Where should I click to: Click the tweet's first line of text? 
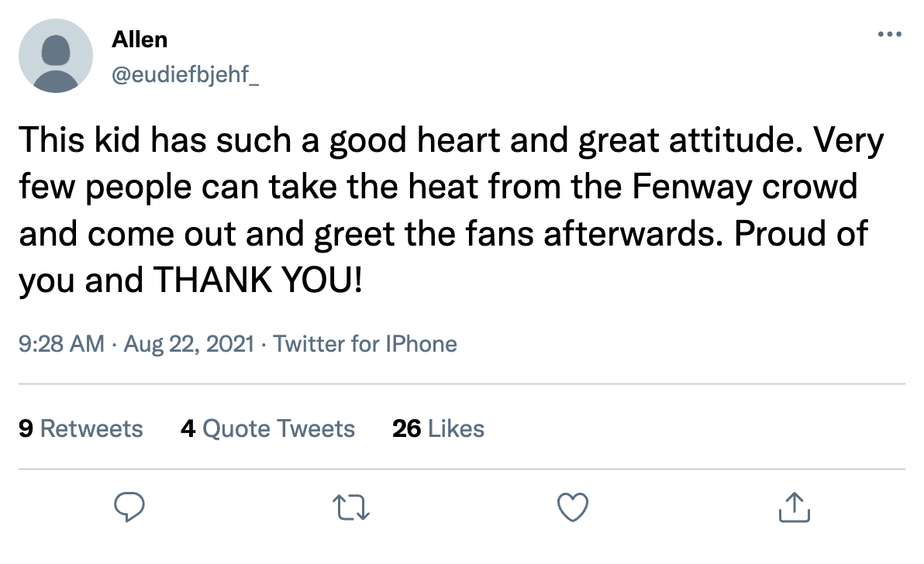tap(450, 141)
